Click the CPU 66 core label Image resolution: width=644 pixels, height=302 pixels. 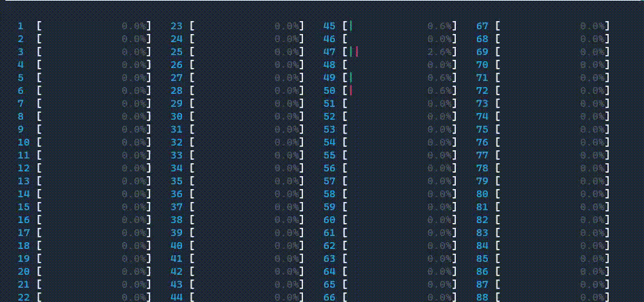329,297
